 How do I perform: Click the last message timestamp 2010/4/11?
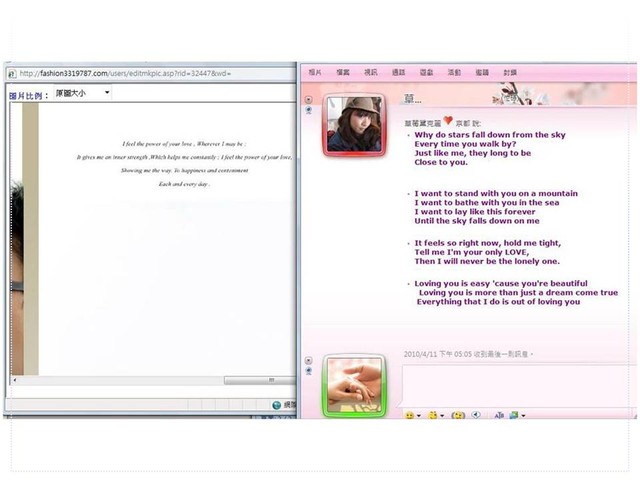point(469,354)
